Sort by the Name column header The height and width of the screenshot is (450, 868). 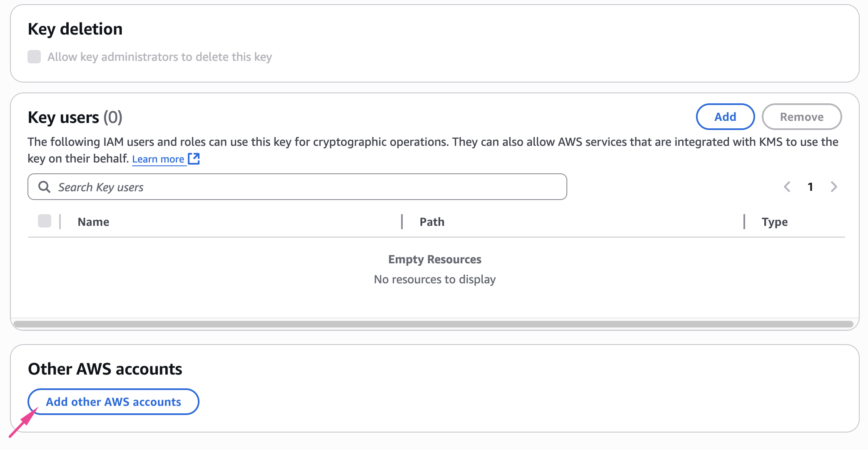coord(93,222)
